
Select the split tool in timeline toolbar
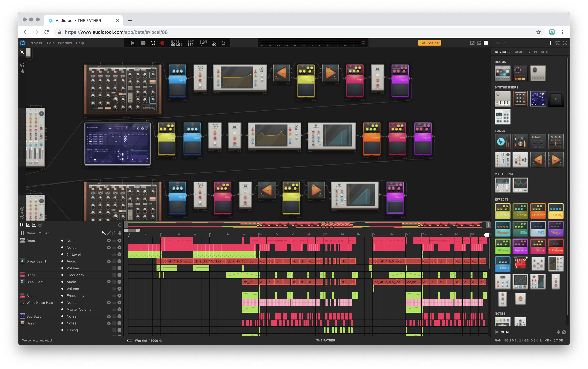114,233
